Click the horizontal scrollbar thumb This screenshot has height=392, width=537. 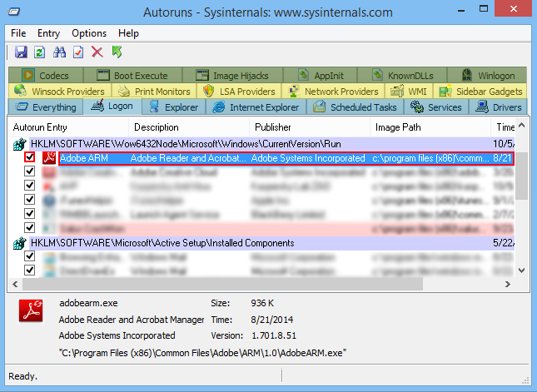click(x=222, y=284)
